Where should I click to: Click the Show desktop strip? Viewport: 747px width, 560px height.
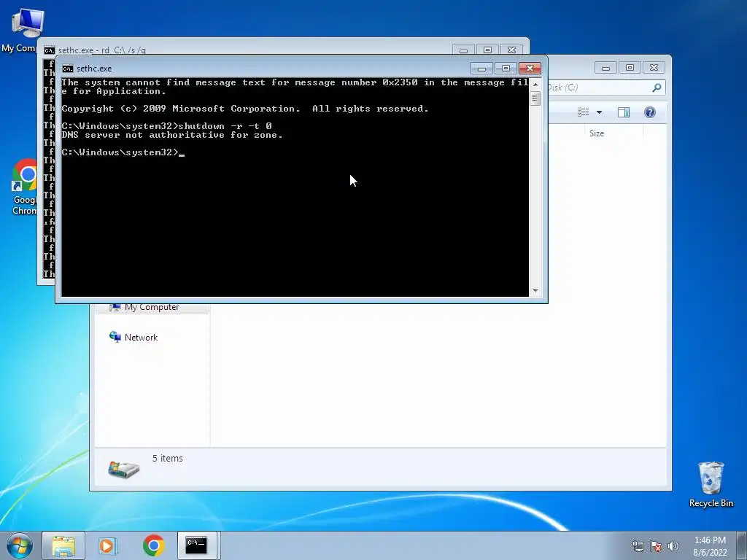(x=742, y=545)
